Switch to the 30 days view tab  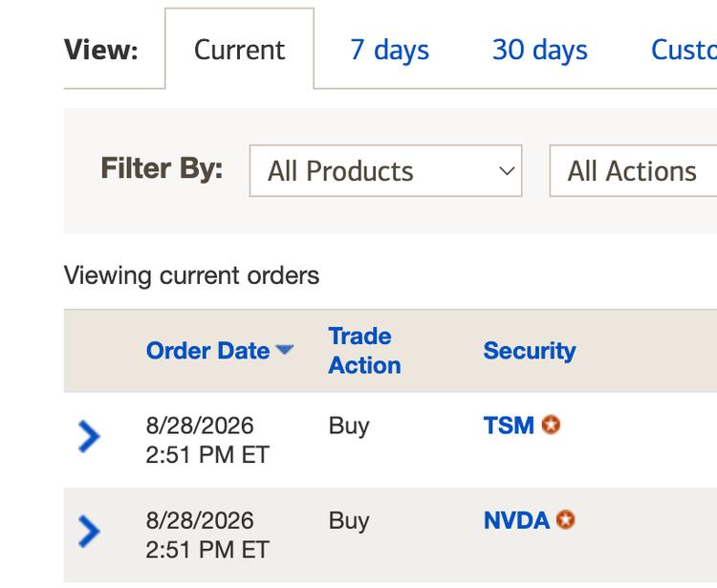point(539,50)
